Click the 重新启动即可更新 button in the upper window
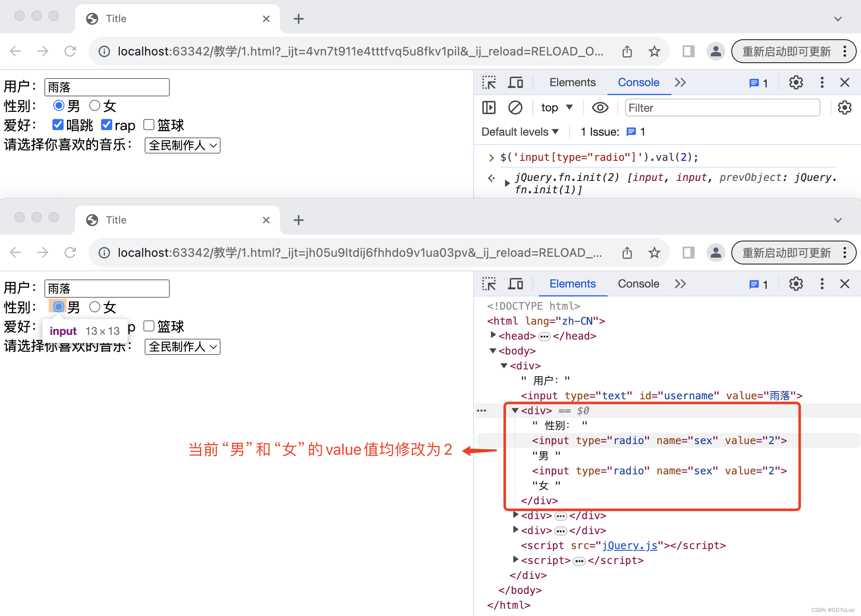Image resolution: width=861 pixels, height=616 pixels. tap(787, 52)
